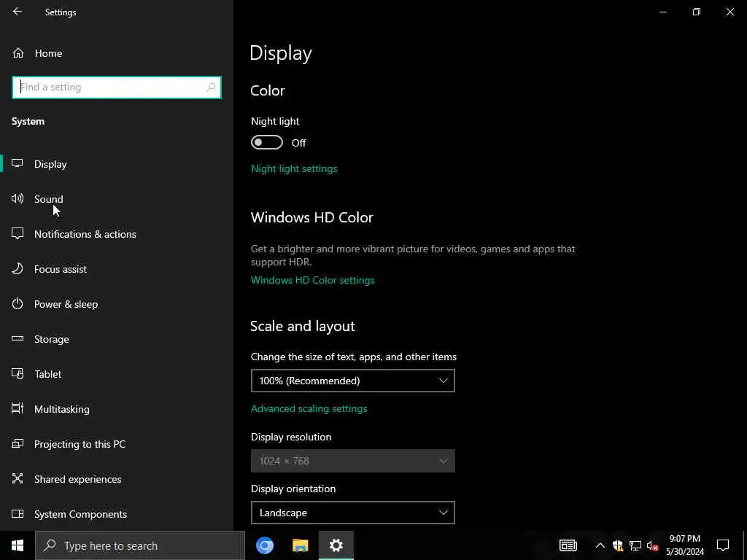Click the Windows Security tray icon

(618, 545)
